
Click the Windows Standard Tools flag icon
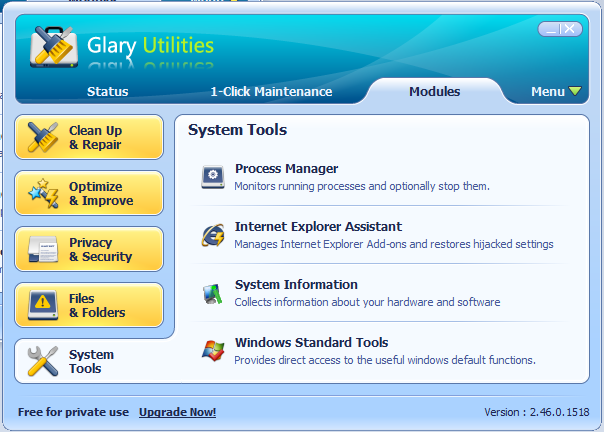coord(213,351)
